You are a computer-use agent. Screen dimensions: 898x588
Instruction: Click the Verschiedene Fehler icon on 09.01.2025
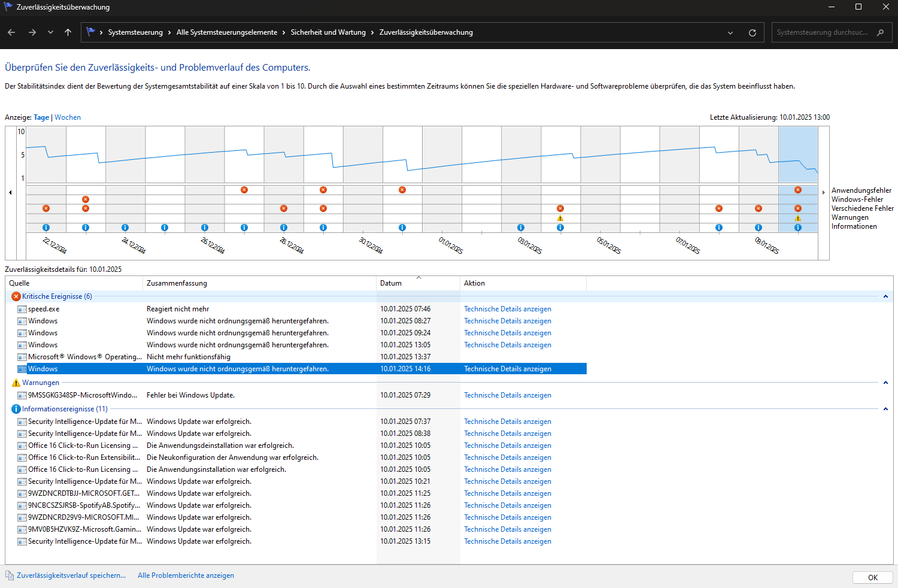pos(759,208)
